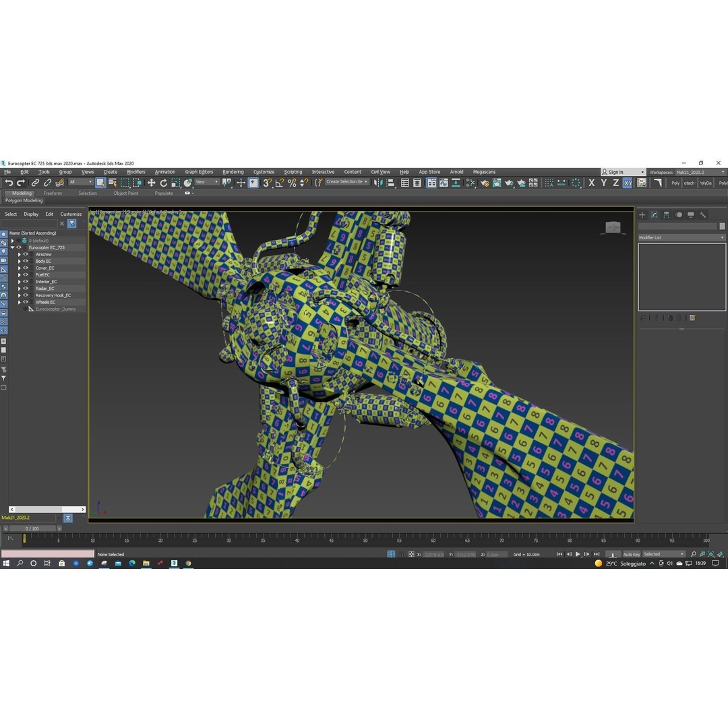Screen dimensions: 728x728
Task: Click the Undo arrow icon
Action: click(x=9, y=183)
